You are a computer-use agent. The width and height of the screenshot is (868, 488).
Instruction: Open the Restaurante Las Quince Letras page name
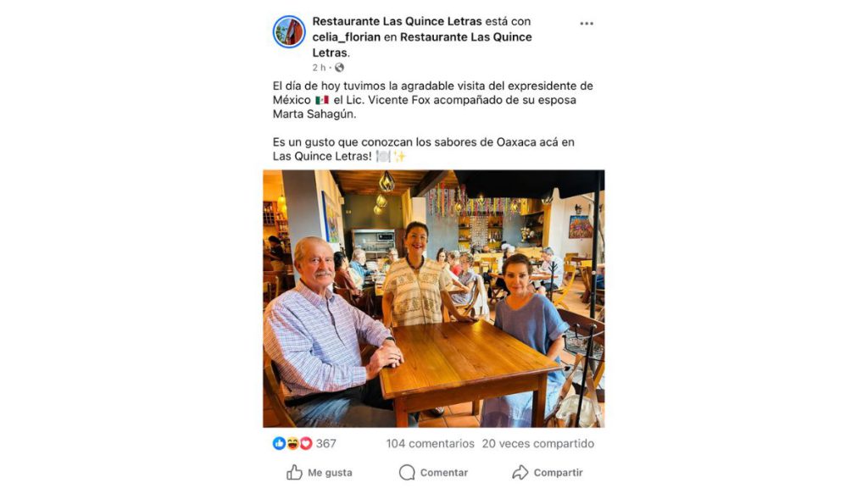click(x=397, y=21)
